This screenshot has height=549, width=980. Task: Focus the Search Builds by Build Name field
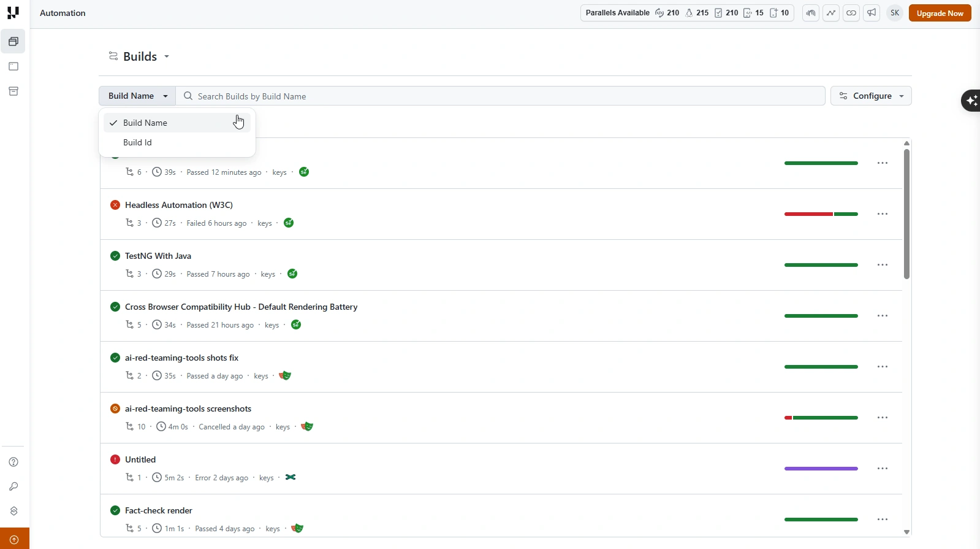click(500, 96)
